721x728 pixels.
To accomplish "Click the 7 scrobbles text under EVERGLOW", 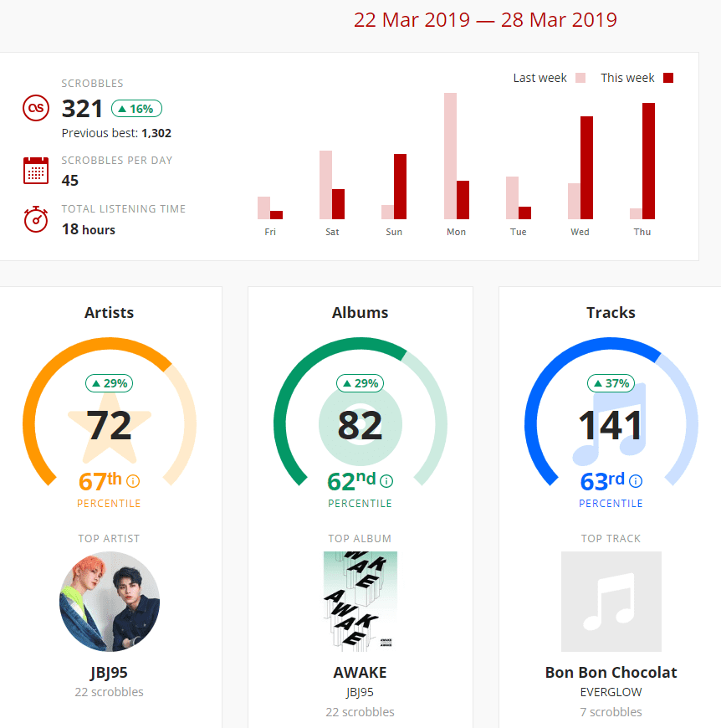I will tap(611, 712).
